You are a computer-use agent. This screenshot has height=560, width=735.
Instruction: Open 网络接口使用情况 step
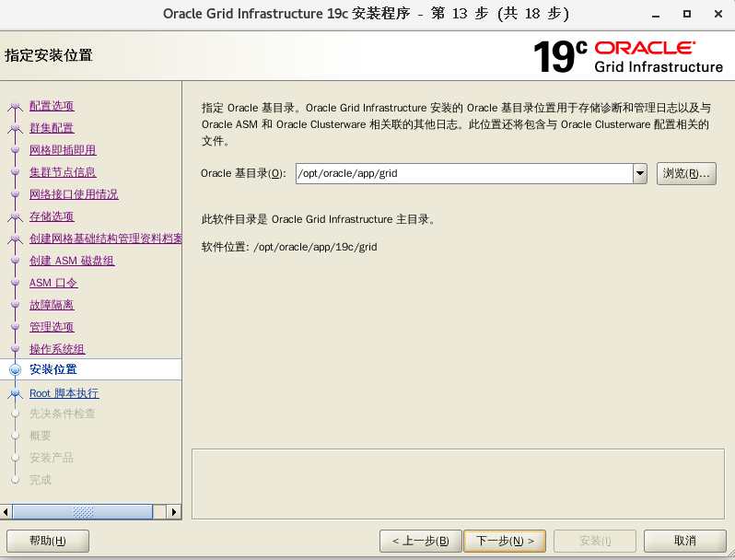[x=74, y=194]
